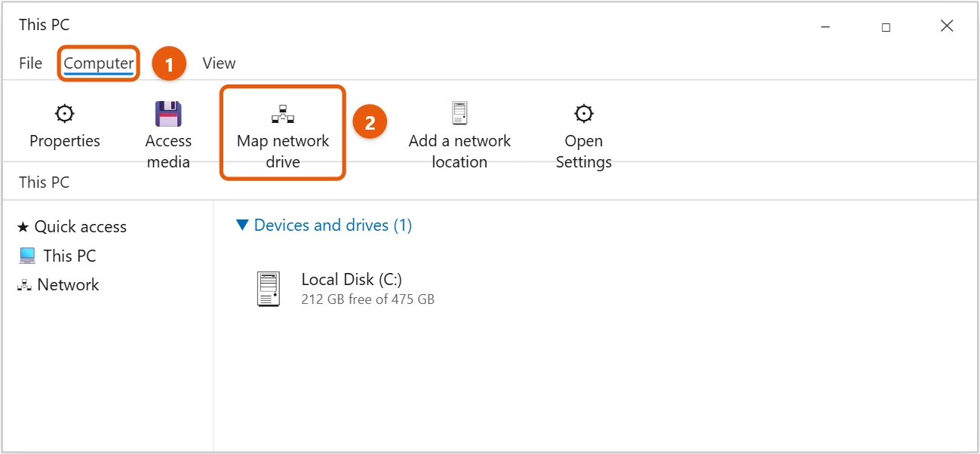Maximize the This PC window
The image size is (980, 454).
click(886, 26)
